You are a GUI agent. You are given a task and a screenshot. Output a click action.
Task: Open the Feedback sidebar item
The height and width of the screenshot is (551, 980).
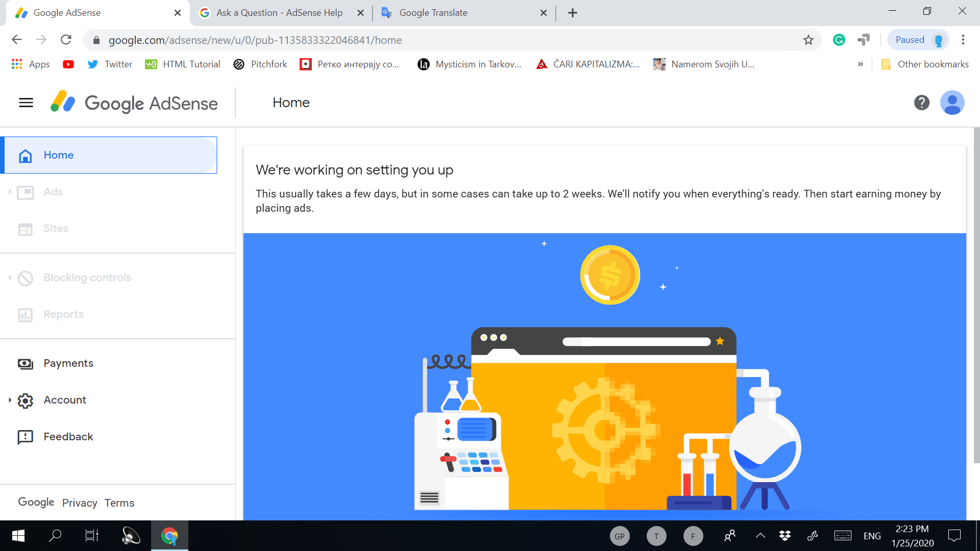tap(68, 437)
